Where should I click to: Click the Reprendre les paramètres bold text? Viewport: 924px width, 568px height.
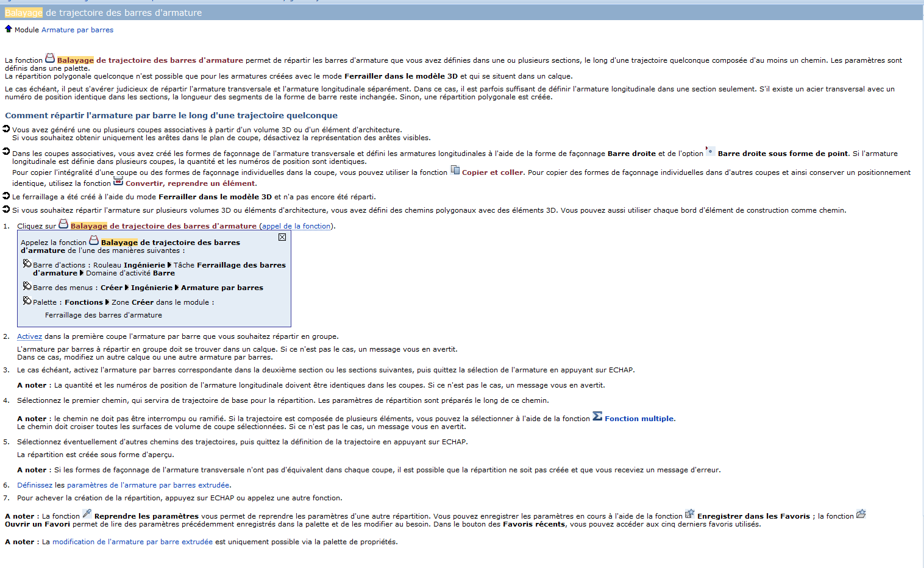146,516
